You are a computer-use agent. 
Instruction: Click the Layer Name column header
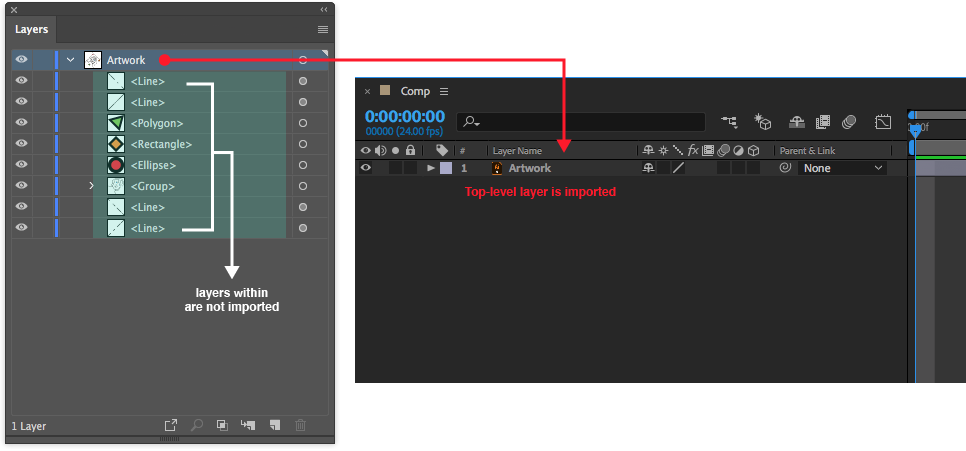(518, 150)
